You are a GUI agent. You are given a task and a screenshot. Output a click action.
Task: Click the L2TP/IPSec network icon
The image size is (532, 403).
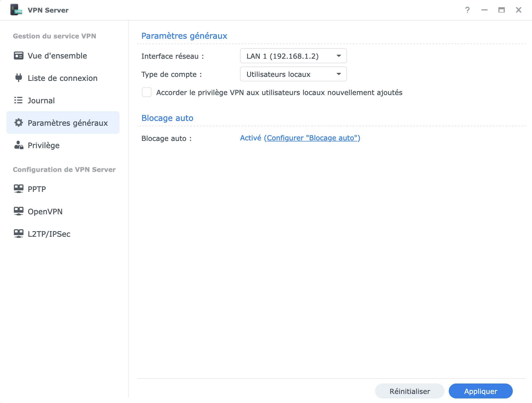[x=18, y=234]
